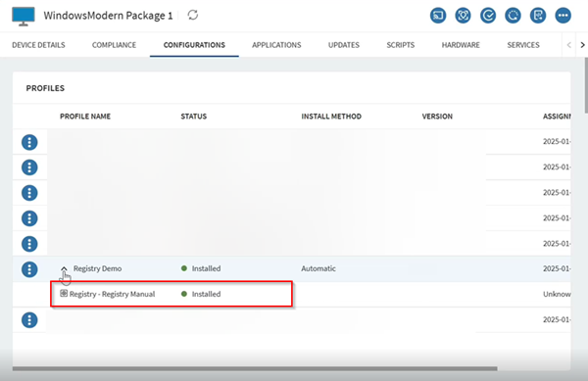Open the Services tab
This screenshot has height=381, width=588.
coord(523,45)
